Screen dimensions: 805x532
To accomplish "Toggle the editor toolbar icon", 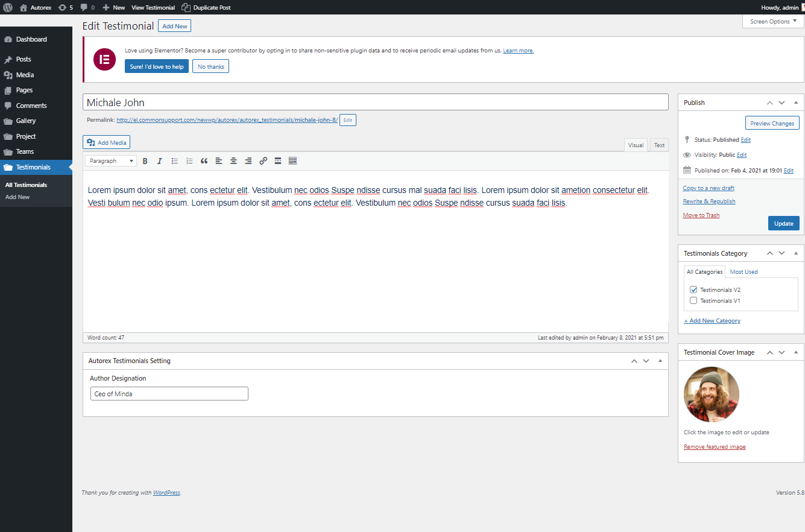I will (x=292, y=161).
